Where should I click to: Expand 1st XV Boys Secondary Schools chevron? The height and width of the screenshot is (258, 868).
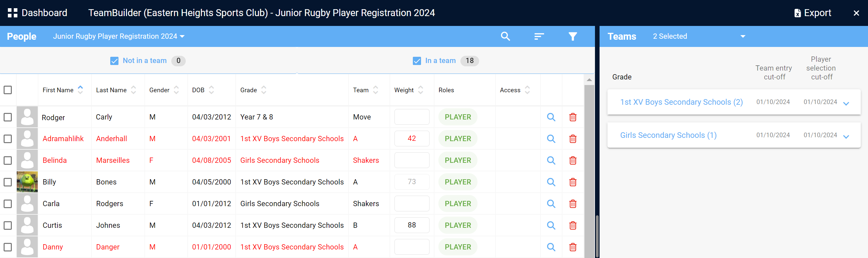click(x=846, y=103)
